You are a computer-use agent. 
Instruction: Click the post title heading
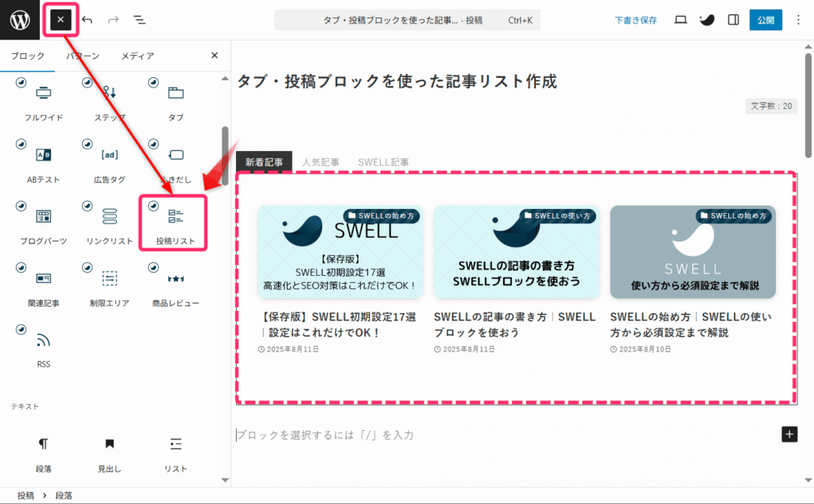[x=397, y=81]
